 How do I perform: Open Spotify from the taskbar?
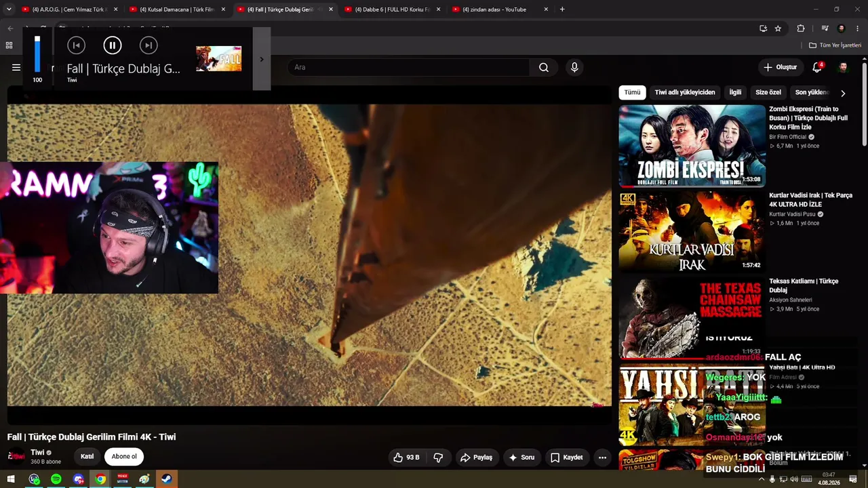[x=56, y=479]
